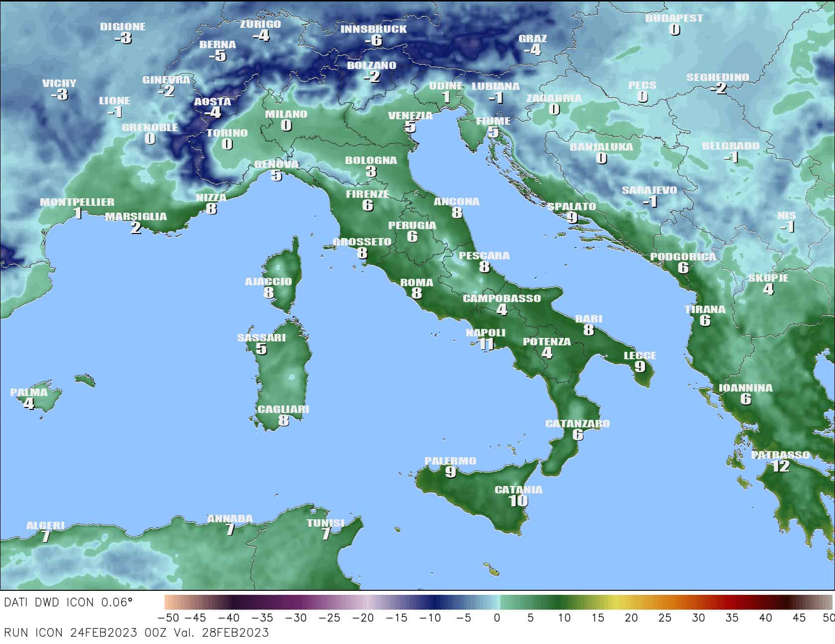835x644 pixels.
Task: Select the SASSARI label
Action: coord(261,338)
